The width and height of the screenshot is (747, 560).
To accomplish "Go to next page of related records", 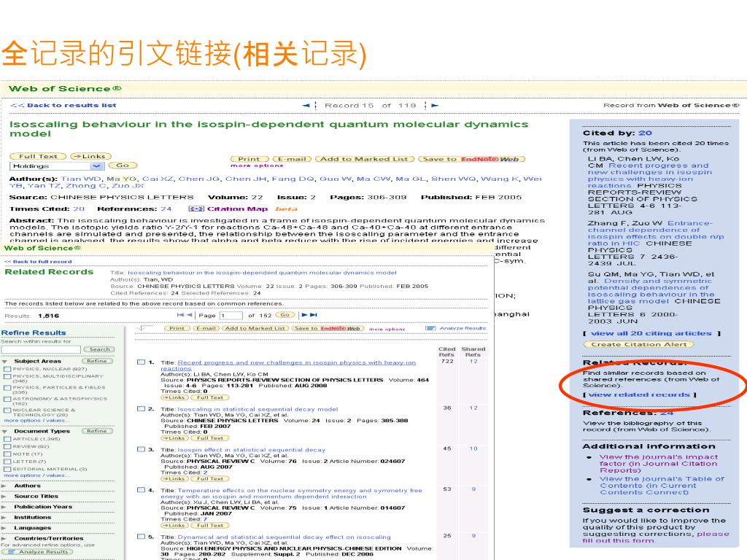I will point(305,315).
